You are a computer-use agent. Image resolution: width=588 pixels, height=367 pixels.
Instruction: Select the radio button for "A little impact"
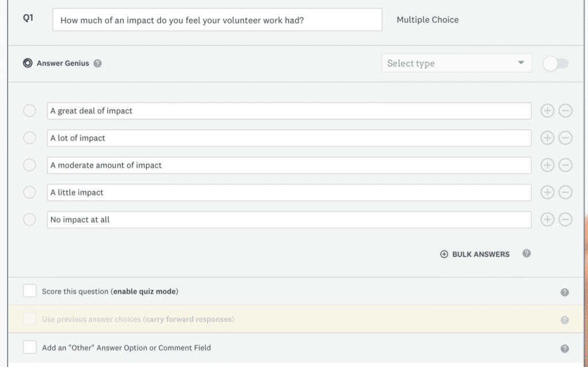pyautogui.click(x=29, y=192)
